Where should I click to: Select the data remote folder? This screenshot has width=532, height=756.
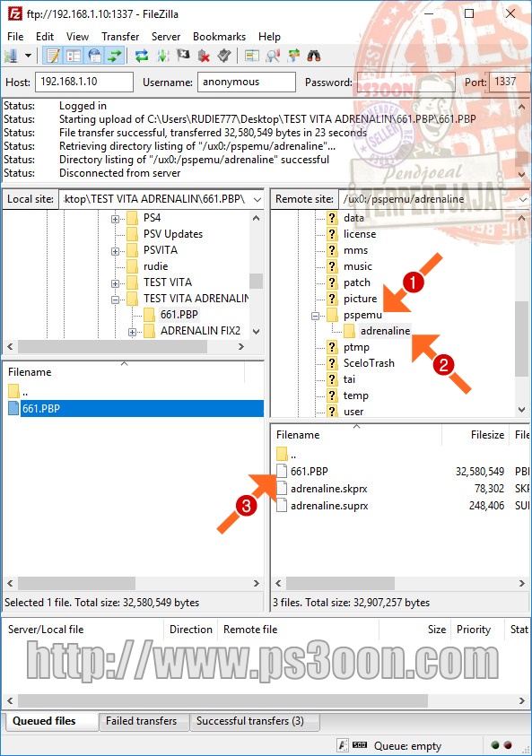[353, 218]
